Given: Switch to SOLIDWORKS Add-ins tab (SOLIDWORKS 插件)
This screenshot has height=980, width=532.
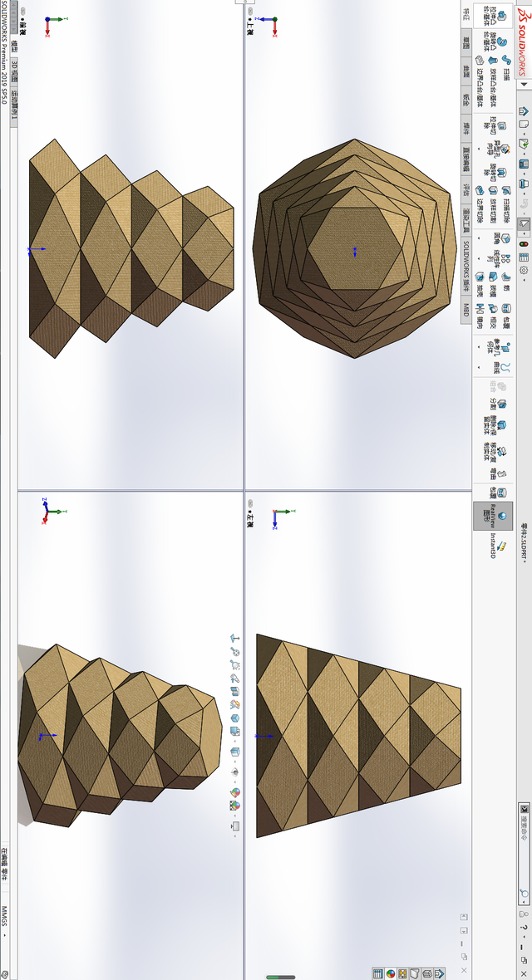Looking at the screenshot, I should point(466,267).
